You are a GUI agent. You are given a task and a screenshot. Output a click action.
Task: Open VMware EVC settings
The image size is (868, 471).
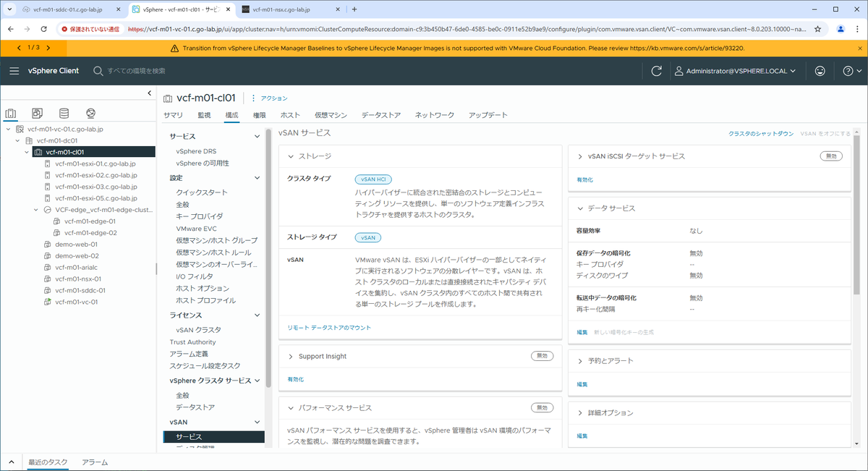(x=196, y=228)
